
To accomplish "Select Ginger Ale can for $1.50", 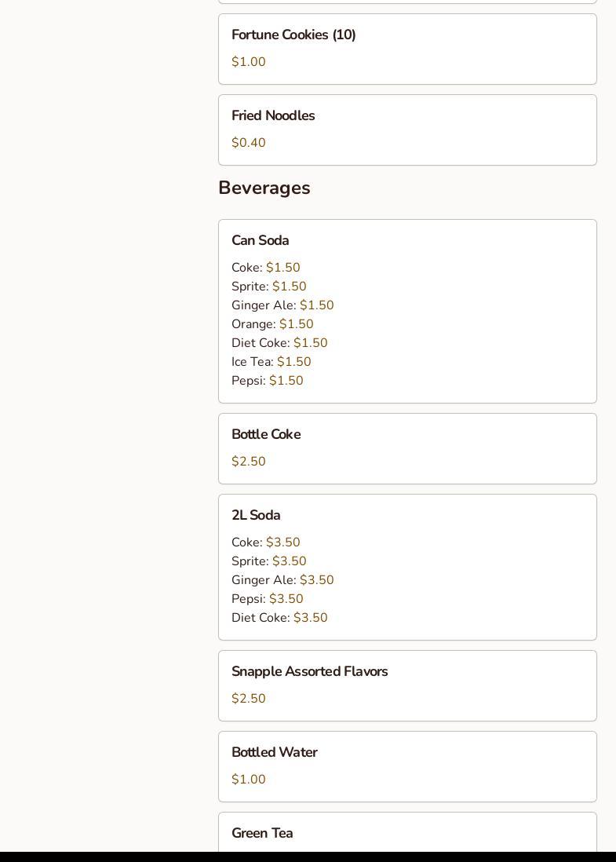I will (282, 305).
